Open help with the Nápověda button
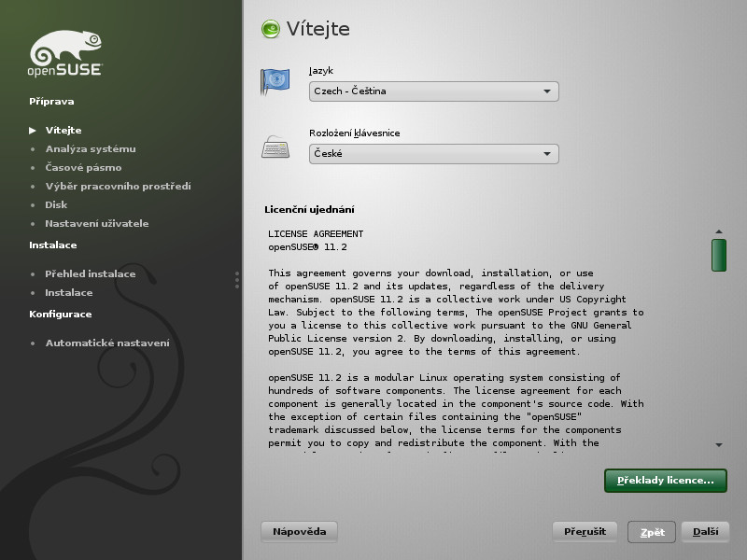 tap(299, 531)
